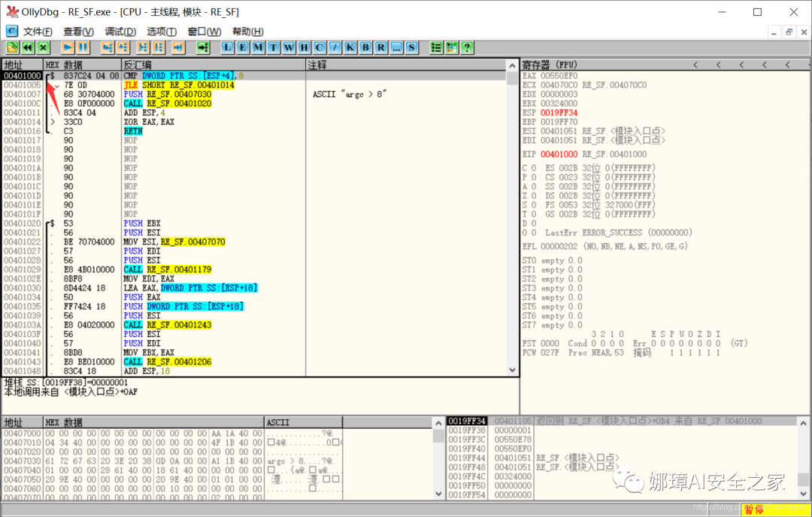812x517 pixels.
Task: Select the ESP 0019FF34 register
Action: click(x=550, y=113)
